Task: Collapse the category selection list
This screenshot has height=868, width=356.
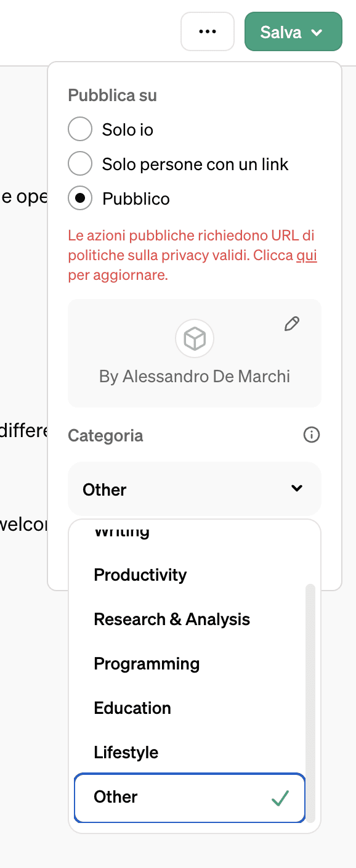Action: 297,488
